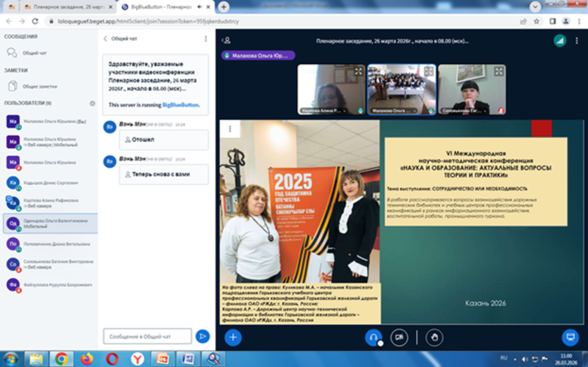Screen dimensions: 588x367
Task: Click the blue send message arrow
Action: pyautogui.click(x=202, y=336)
